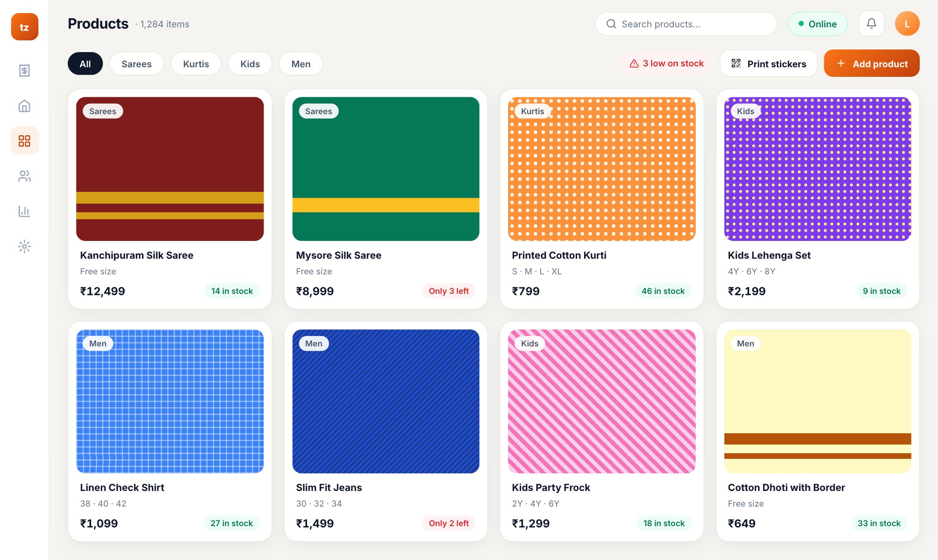This screenshot has height=560, width=938.
Task: Click the '46 in stock' badge
Action: coord(663,291)
